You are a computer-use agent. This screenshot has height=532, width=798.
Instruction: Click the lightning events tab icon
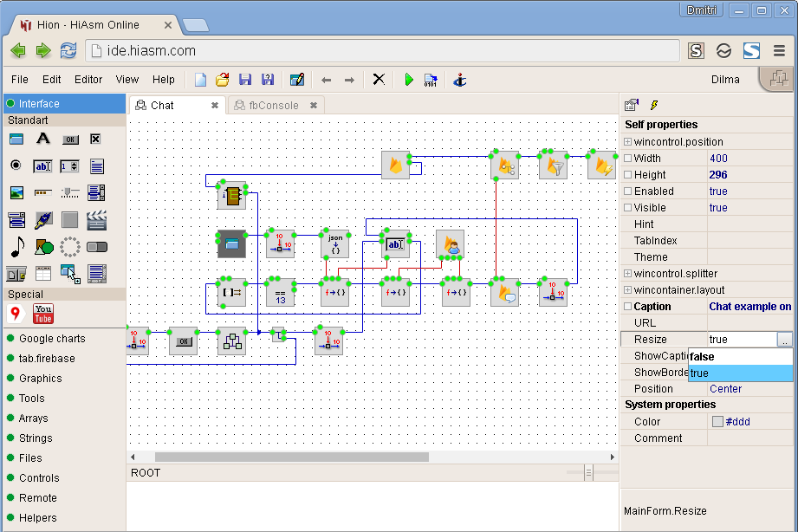coord(654,105)
